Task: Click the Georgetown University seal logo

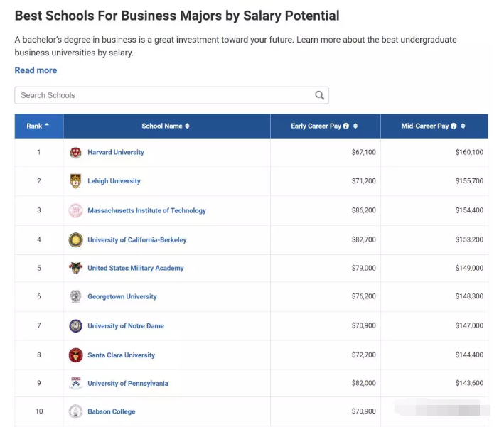Action: (x=75, y=296)
